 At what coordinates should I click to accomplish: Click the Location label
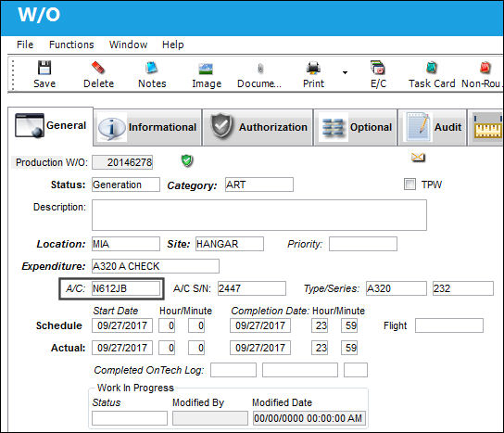click(61, 244)
